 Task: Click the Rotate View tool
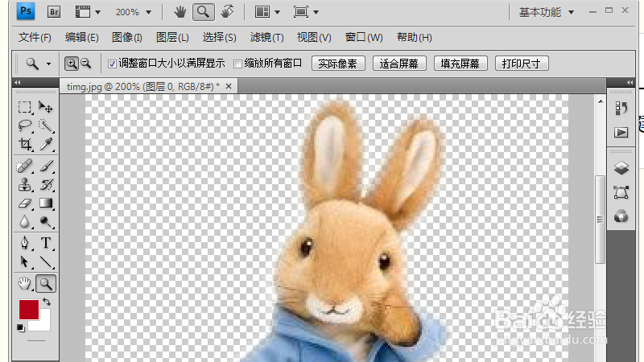click(227, 11)
